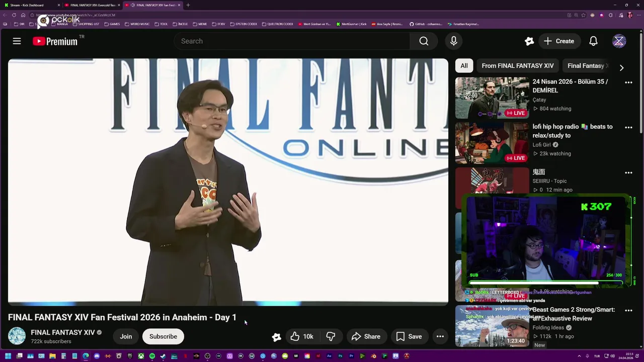The width and height of the screenshot is (644, 362).
Task: Open FINAL FANTASY XIV channel name link
Action: [63, 332]
